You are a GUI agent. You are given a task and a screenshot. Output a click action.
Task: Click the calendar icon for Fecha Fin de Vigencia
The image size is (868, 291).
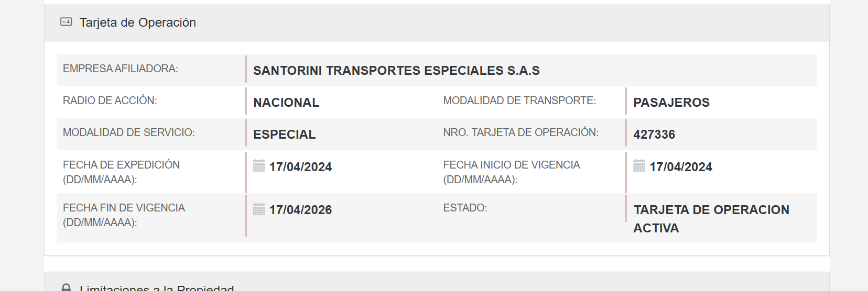(x=259, y=209)
